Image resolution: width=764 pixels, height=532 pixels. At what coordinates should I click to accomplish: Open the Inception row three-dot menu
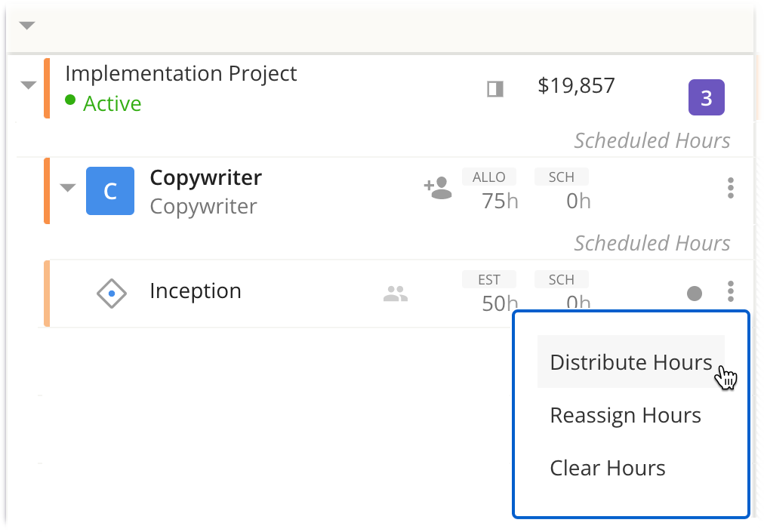coord(730,291)
